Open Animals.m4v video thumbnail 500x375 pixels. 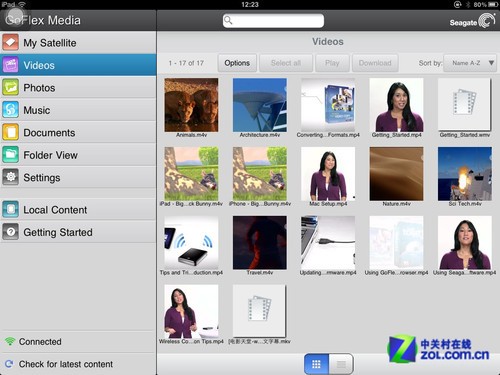coord(191,105)
